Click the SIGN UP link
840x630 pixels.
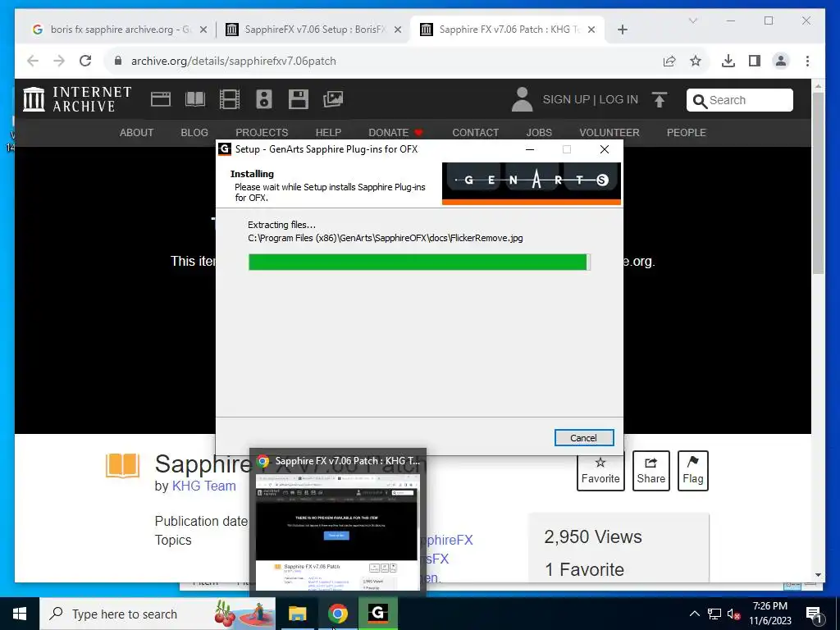coord(566,99)
